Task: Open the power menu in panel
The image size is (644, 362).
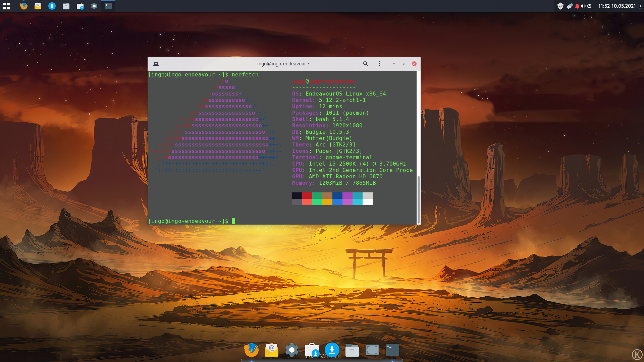Action: (x=589, y=6)
